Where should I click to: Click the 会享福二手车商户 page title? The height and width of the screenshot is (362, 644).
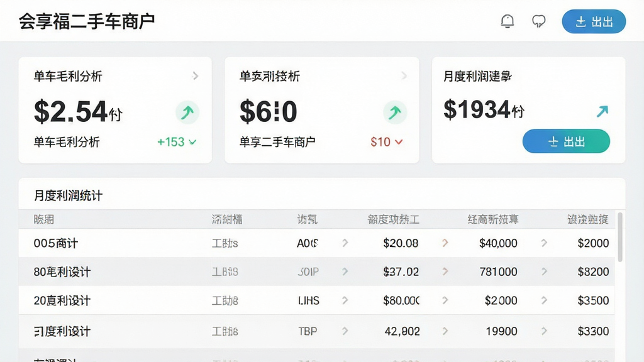[x=87, y=21]
